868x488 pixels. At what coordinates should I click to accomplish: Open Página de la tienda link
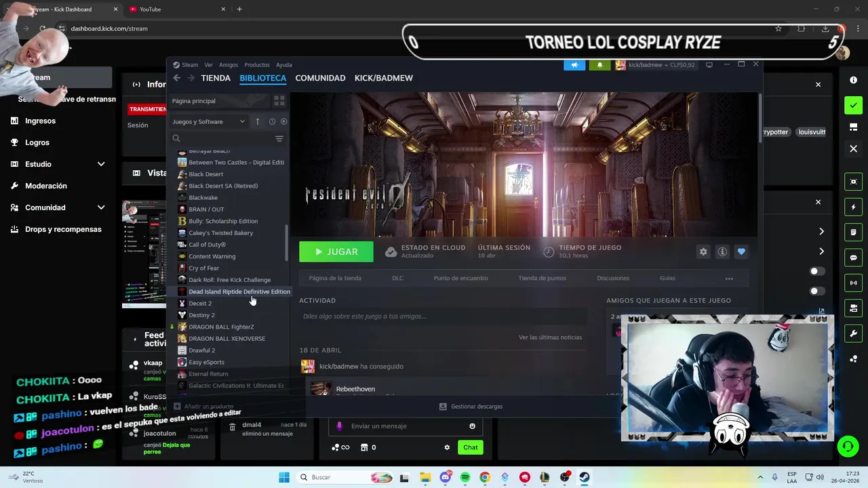tap(335, 278)
